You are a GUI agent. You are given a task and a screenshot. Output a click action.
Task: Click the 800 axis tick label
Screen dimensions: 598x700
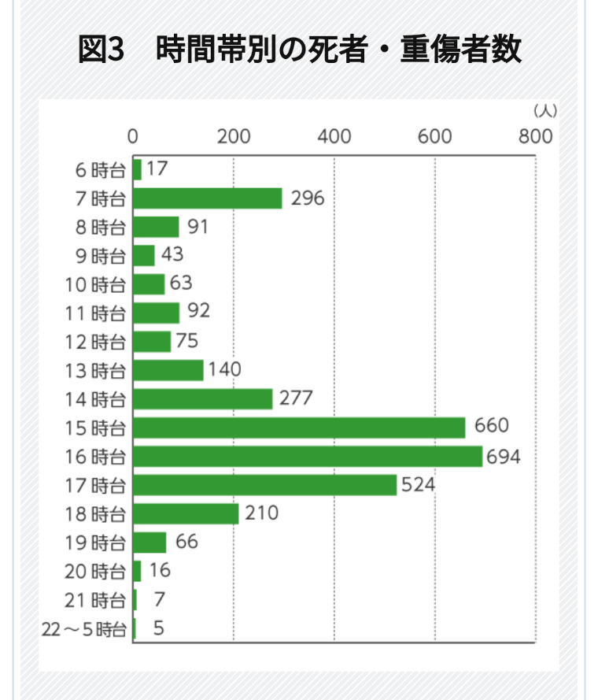536,136
